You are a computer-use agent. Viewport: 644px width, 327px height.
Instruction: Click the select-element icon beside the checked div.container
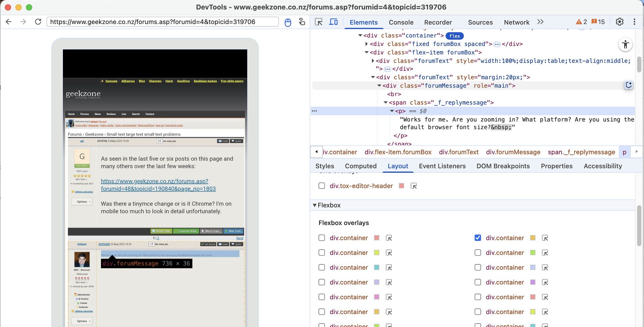pyautogui.click(x=545, y=238)
